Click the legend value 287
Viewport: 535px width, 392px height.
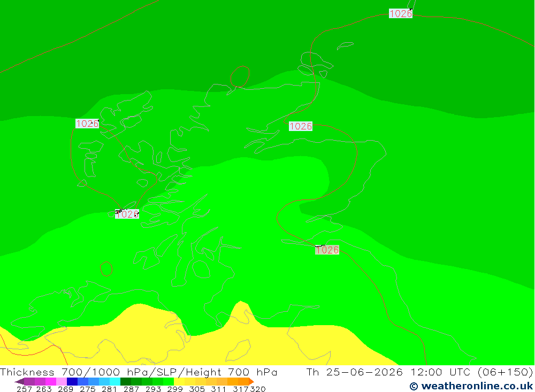(x=132, y=389)
